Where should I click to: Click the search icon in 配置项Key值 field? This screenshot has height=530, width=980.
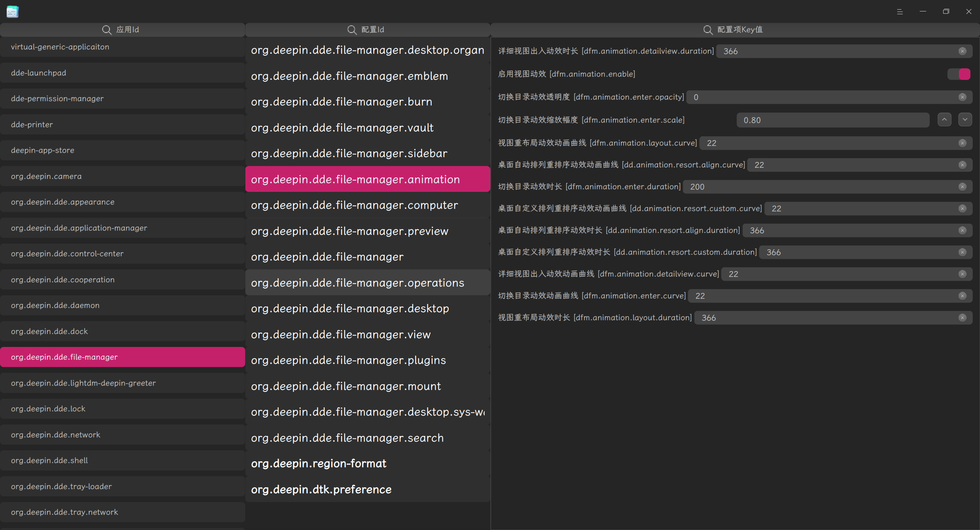coord(708,29)
